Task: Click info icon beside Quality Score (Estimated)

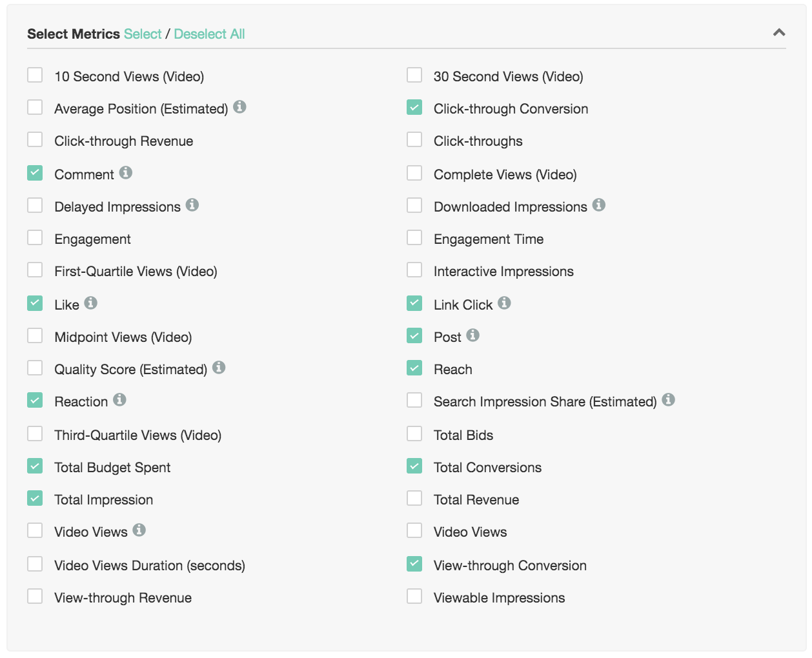Action: coord(219,368)
